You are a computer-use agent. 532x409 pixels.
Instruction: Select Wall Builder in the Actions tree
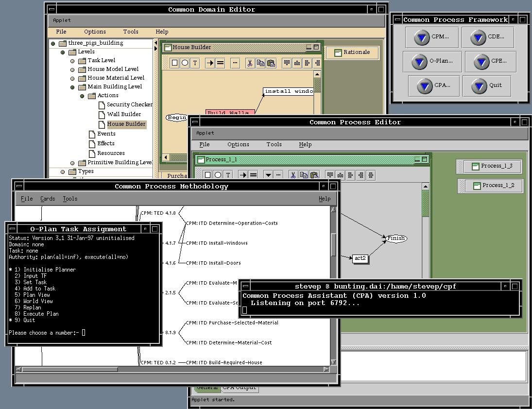(124, 115)
